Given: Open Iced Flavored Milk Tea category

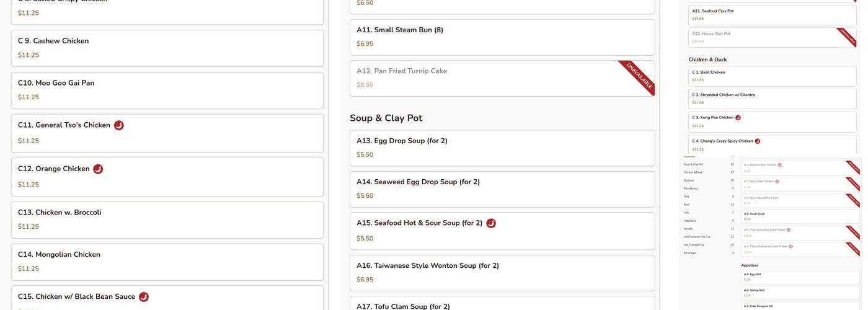Looking at the screenshot, I should [697, 237].
